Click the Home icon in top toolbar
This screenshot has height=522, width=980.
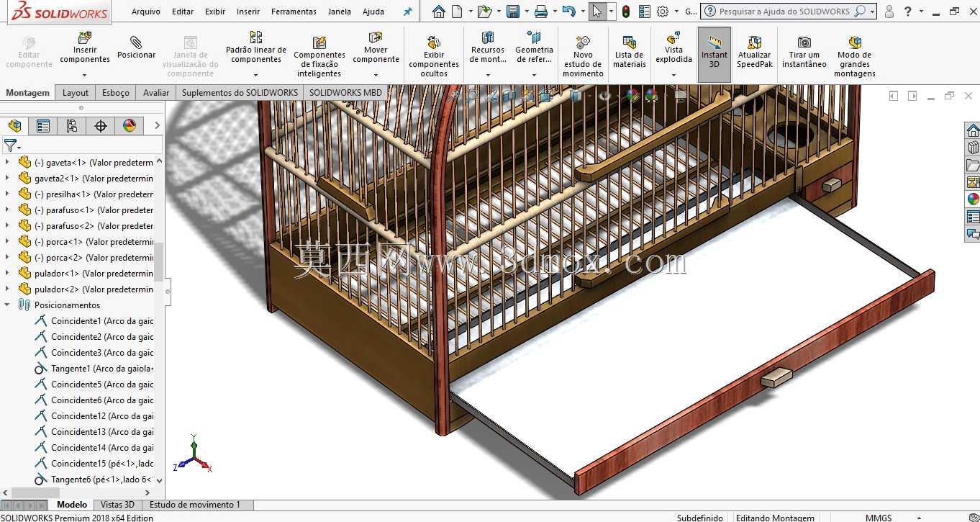coord(438,12)
